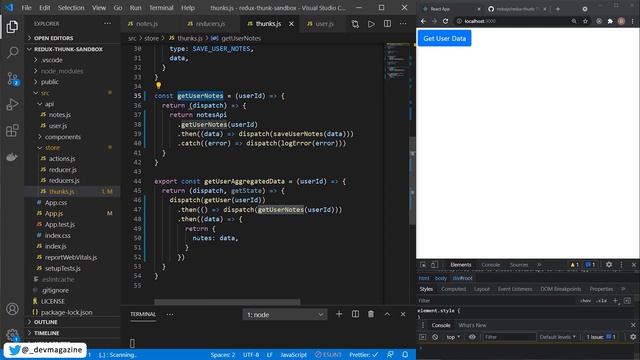Viewport: 640px width, 360px height.
Task: Open the Source Control view
Action: click(12, 78)
